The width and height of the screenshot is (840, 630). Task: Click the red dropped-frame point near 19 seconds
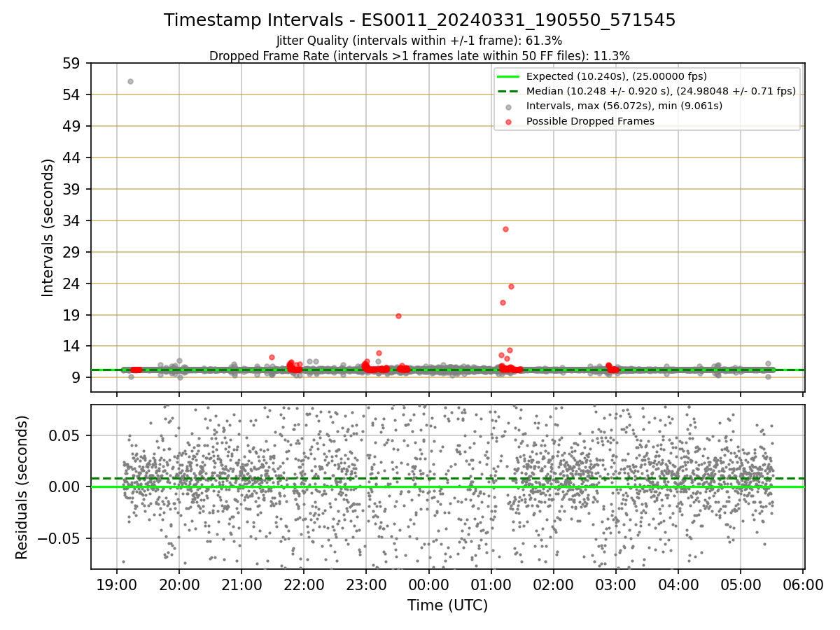[x=398, y=316]
